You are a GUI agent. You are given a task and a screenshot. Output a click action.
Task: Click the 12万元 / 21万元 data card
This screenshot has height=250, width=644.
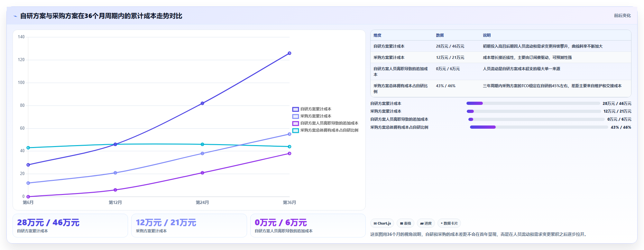pos(189,226)
